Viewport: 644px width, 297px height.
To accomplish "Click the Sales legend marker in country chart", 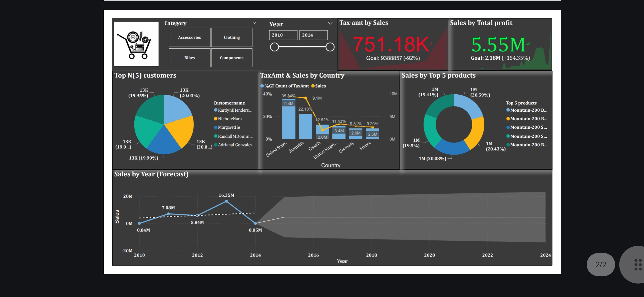I will point(313,86).
